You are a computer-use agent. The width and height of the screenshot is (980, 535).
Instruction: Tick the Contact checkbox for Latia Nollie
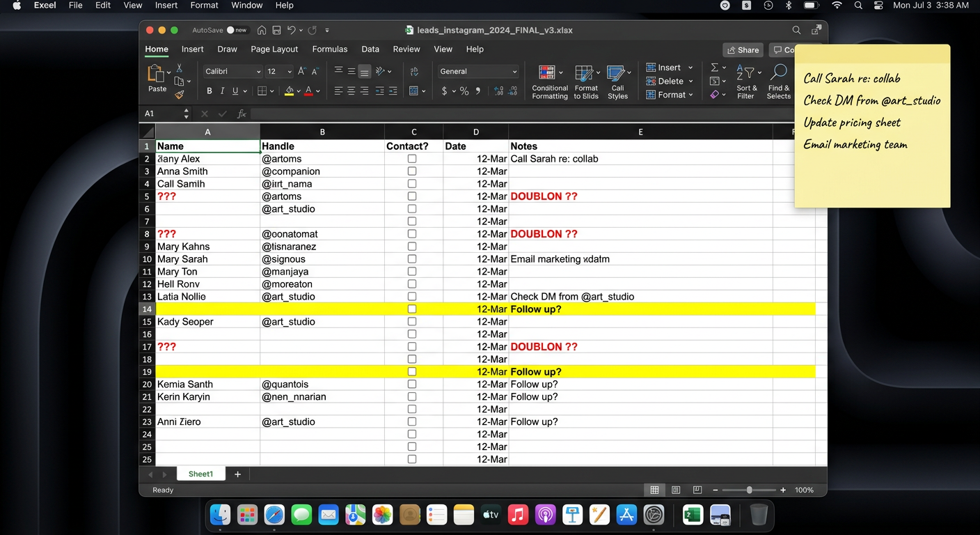412,297
